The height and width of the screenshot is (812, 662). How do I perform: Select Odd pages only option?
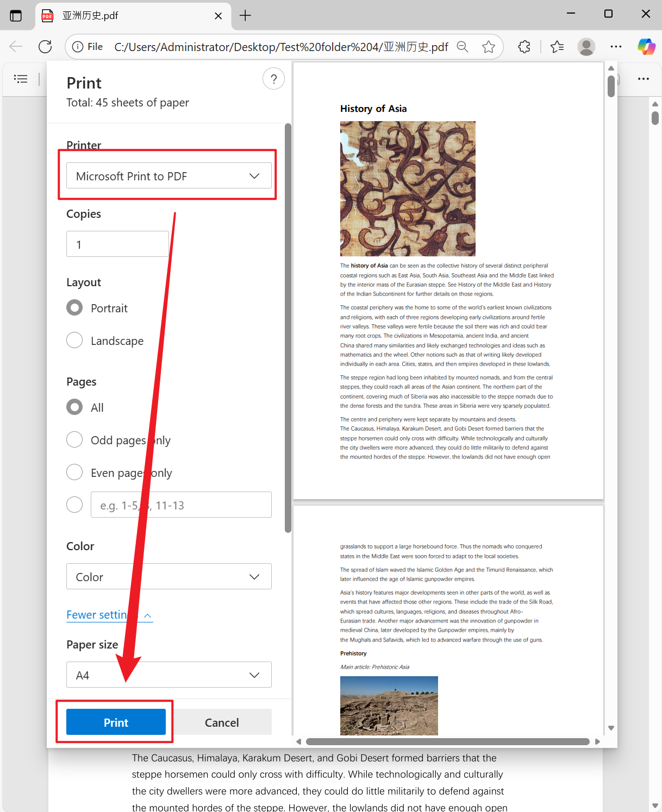pos(74,439)
